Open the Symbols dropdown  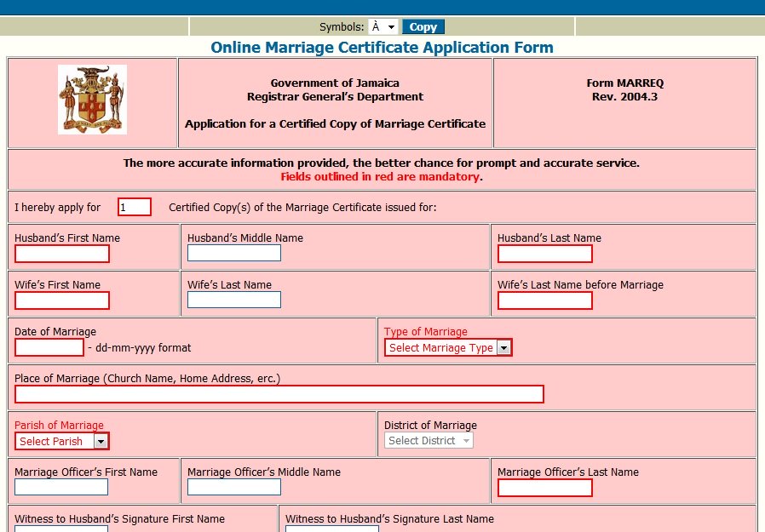tap(382, 26)
